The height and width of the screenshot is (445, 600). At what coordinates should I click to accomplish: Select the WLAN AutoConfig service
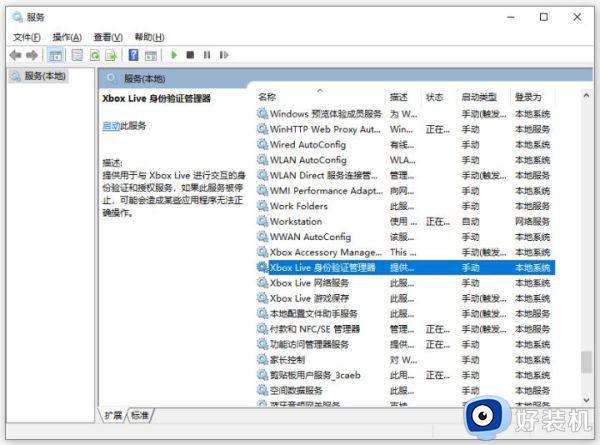pos(406,160)
